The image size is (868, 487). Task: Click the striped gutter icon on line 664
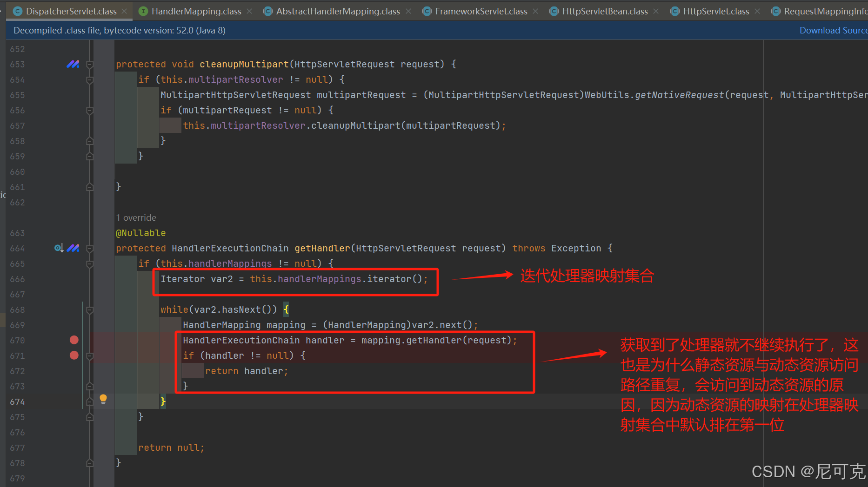click(73, 248)
